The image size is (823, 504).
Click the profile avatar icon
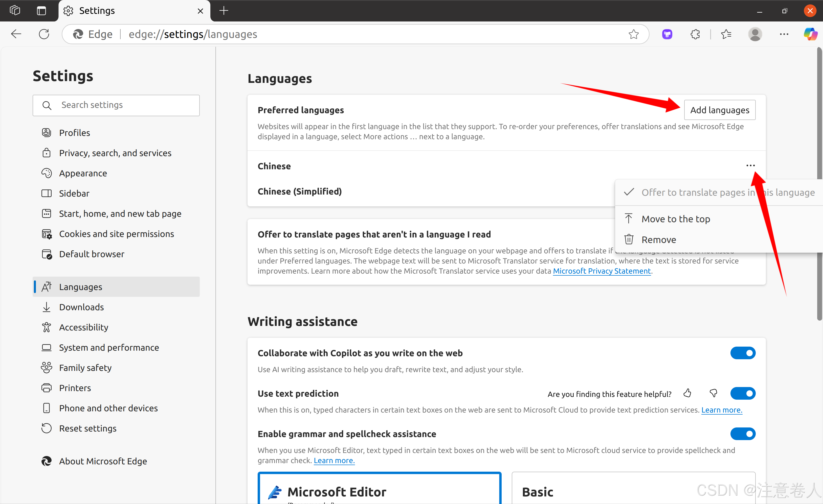pyautogui.click(x=755, y=34)
